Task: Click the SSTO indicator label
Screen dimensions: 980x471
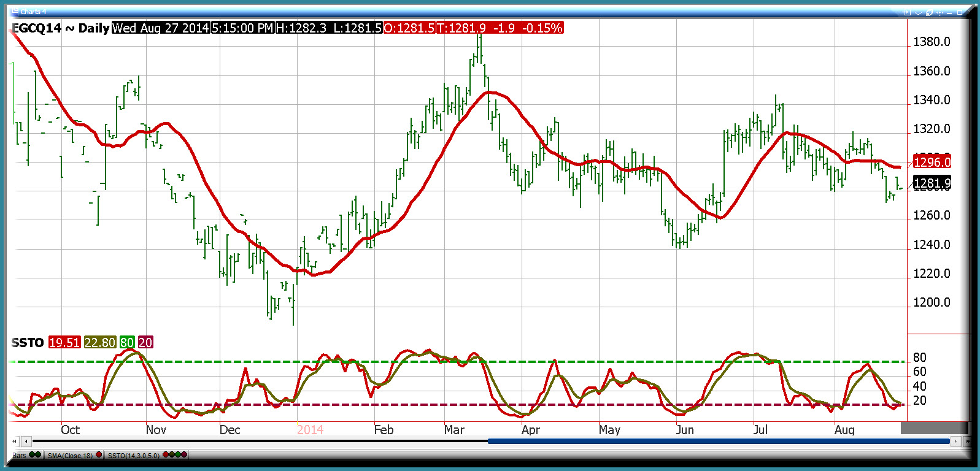Action: click(28, 342)
